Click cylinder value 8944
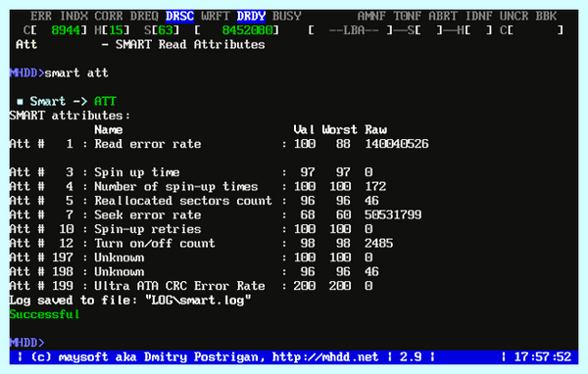This screenshot has width=588, height=374. click(x=66, y=30)
